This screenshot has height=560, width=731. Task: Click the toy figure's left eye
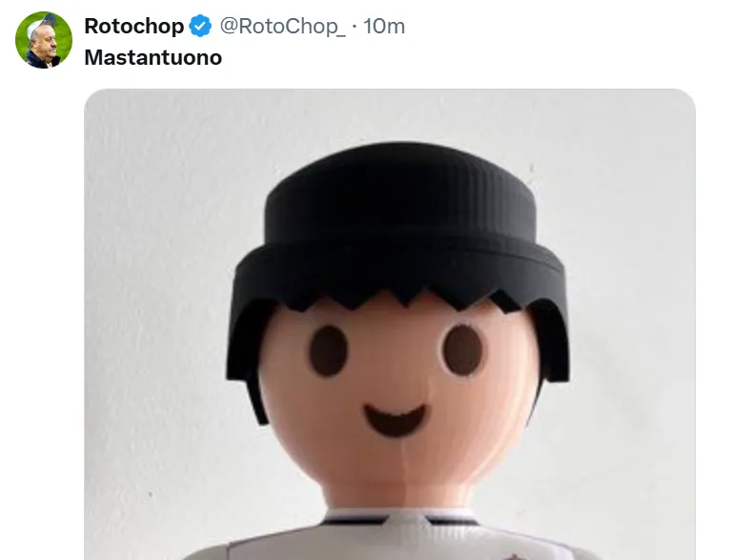(328, 350)
